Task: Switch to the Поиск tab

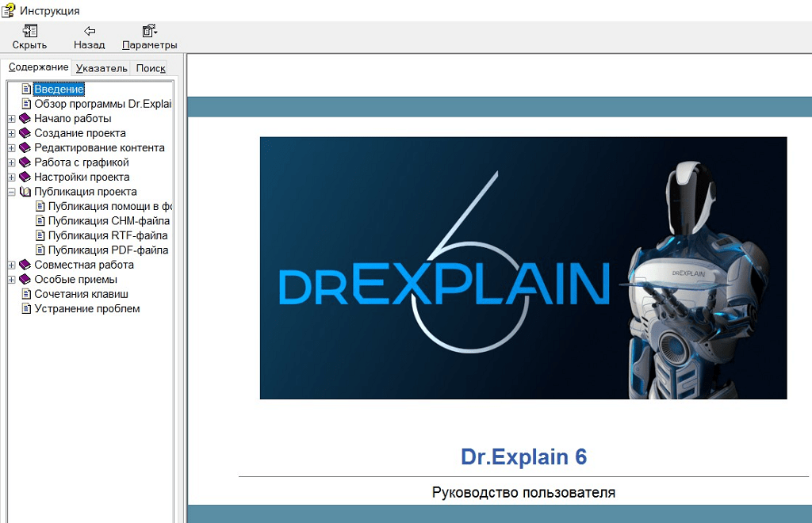Action: [150, 68]
